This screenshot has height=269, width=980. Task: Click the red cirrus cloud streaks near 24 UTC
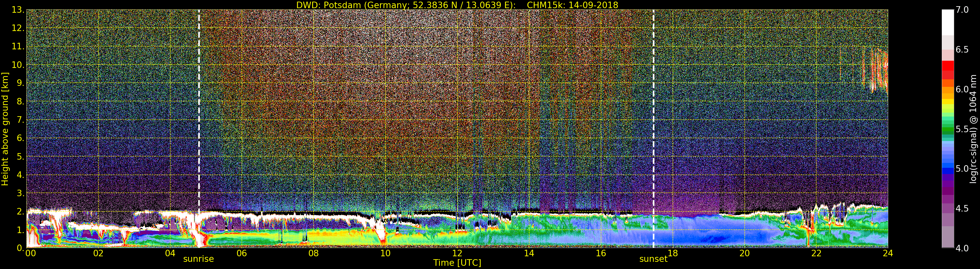(877, 71)
